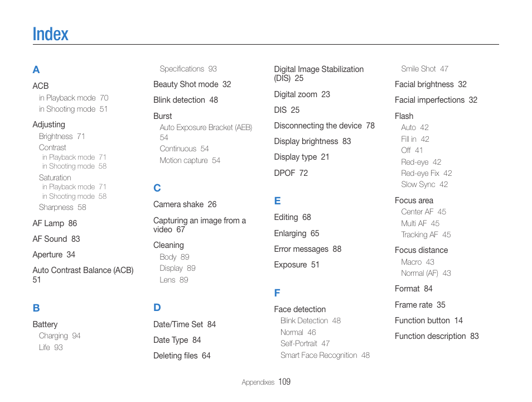532x402 pixels.
Task: Open the Digital zoom 23 entry
Action: (x=302, y=94)
